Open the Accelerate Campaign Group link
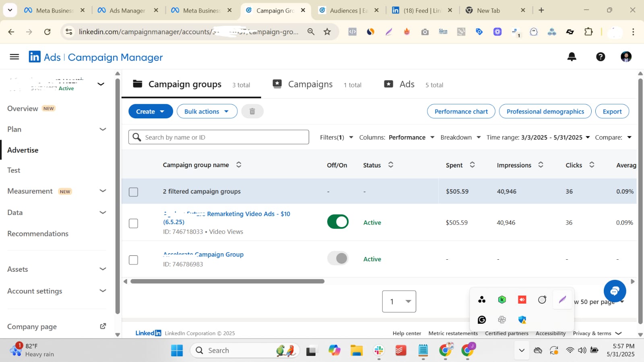Viewport: 644px width, 362px height. [203, 254]
